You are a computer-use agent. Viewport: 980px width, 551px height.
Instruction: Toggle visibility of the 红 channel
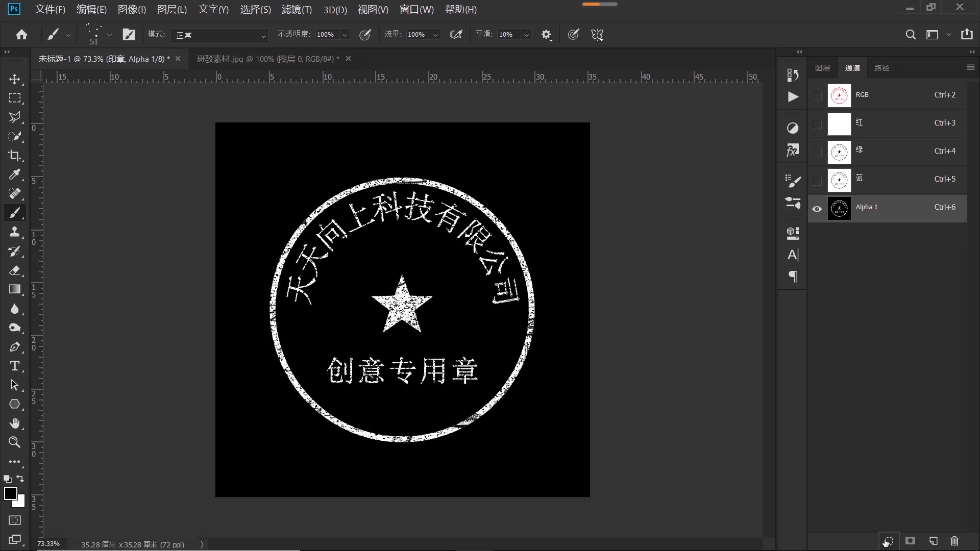tap(817, 124)
